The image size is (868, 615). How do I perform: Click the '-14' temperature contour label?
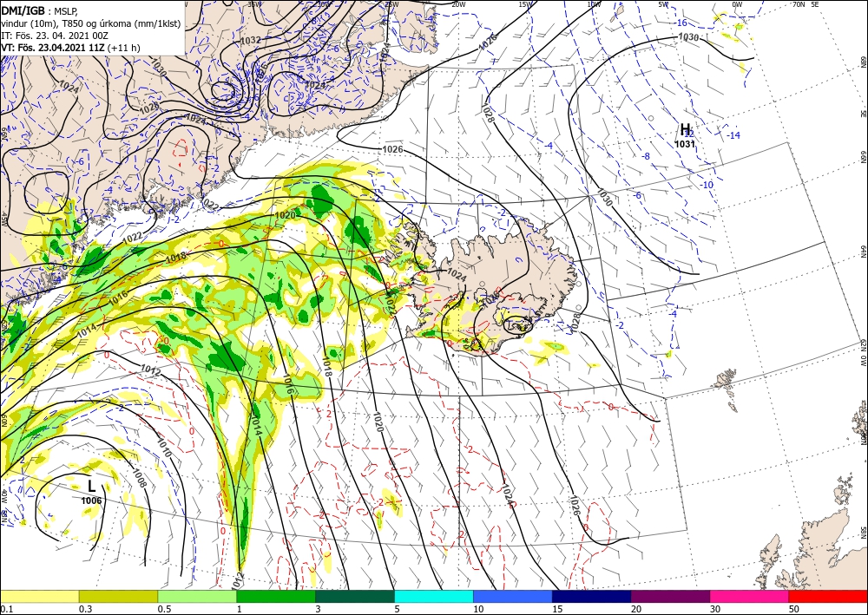[x=733, y=135]
